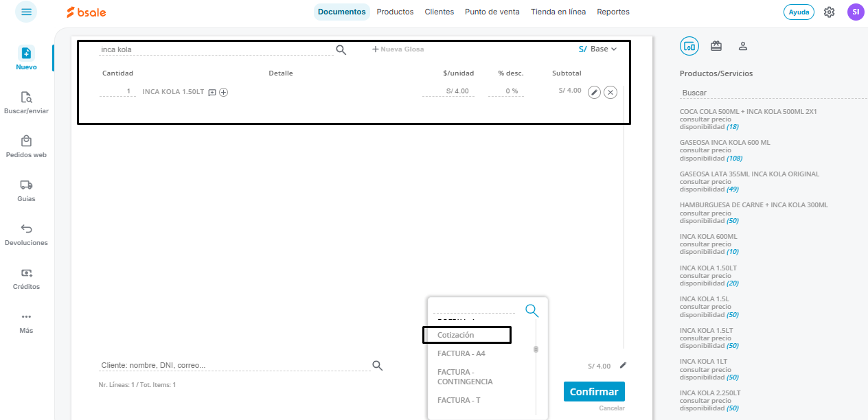Screen dimensions: 868x420
Task: Click the Bsale logo
Action: 87,12
